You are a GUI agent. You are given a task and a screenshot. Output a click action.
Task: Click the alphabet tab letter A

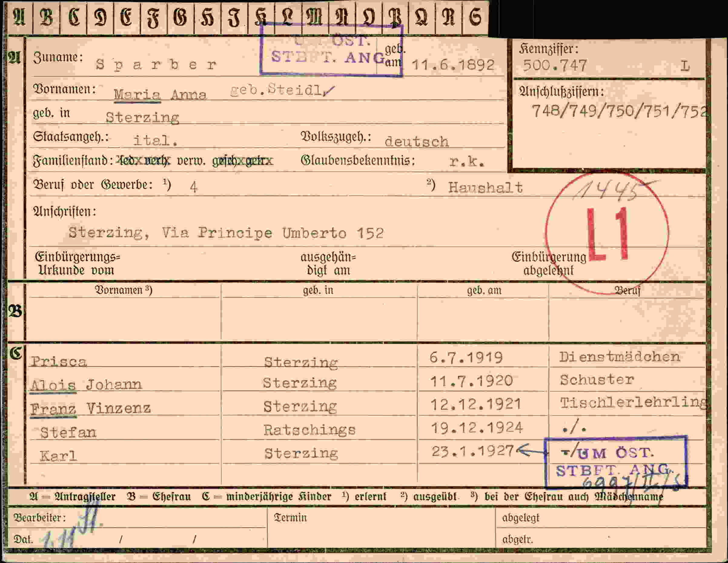coord(19,17)
